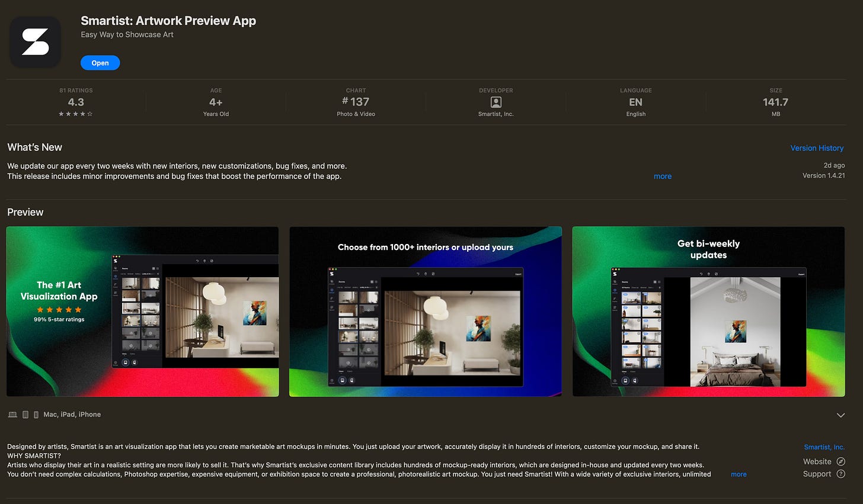Click the Website compass icon
863x504 pixels.
coord(840,461)
